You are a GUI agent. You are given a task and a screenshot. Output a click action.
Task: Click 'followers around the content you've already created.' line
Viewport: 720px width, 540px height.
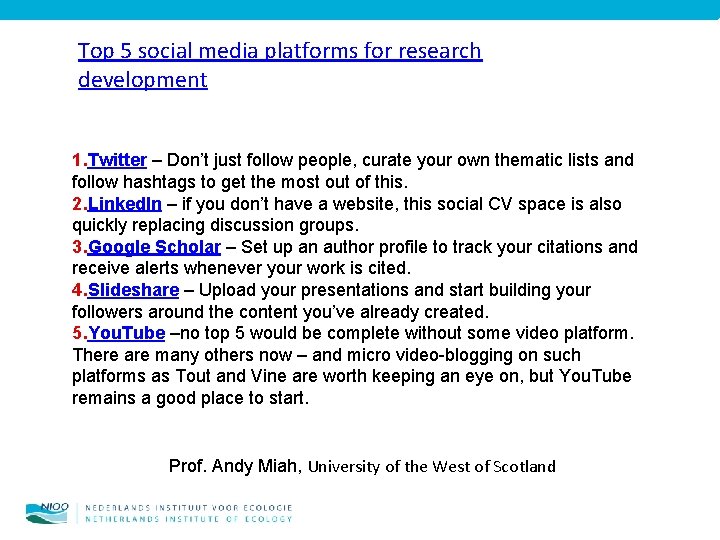click(280, 312)
